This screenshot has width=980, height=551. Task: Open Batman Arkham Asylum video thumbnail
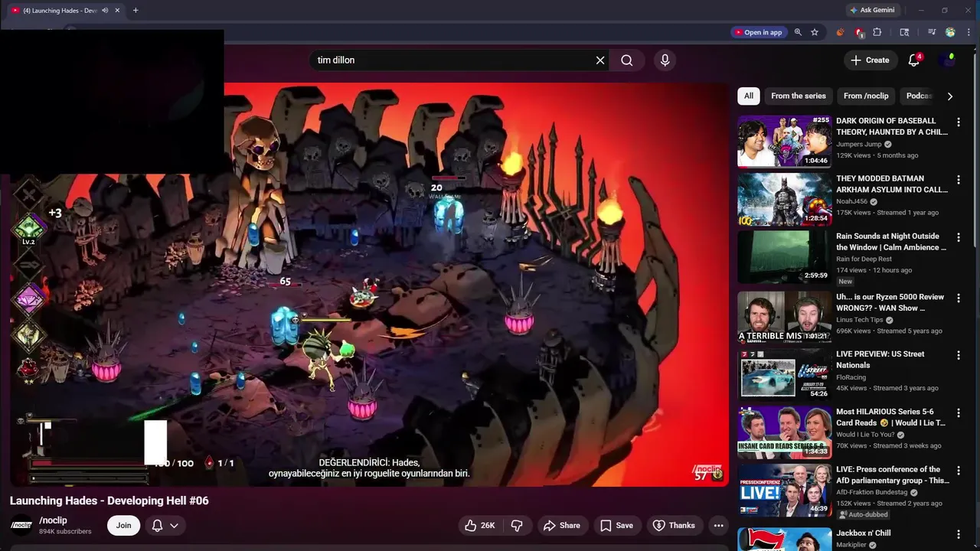tap(785, 199)
